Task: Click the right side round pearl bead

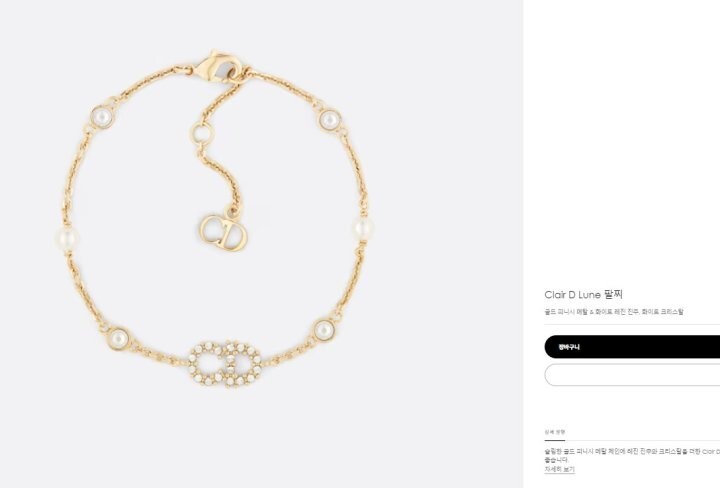Action: pyautogui.click(x=364, y=228)
